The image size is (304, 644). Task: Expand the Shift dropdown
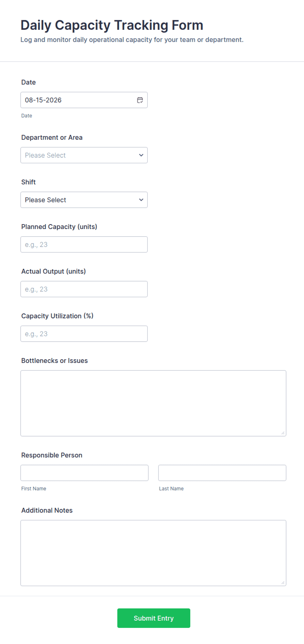click(84, 200)
